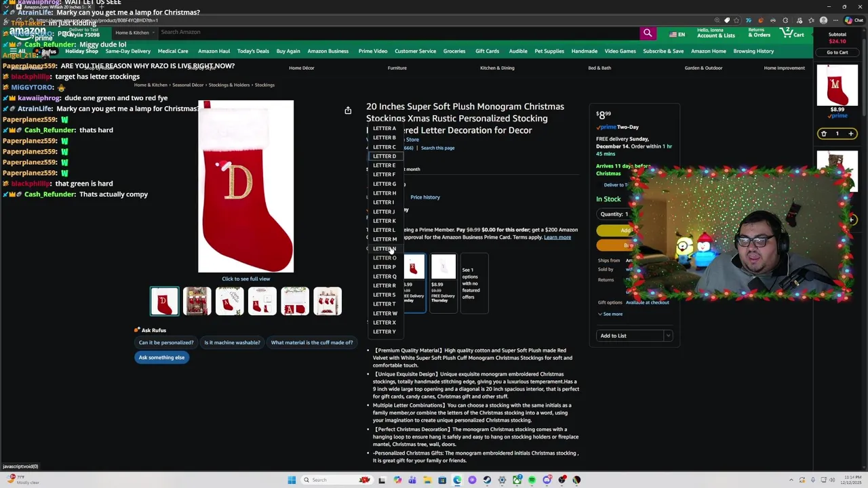868x488 pixels.
Task: Open File Explorer from the taskbar
Action: pyautogui.click(x=427, y=480)
